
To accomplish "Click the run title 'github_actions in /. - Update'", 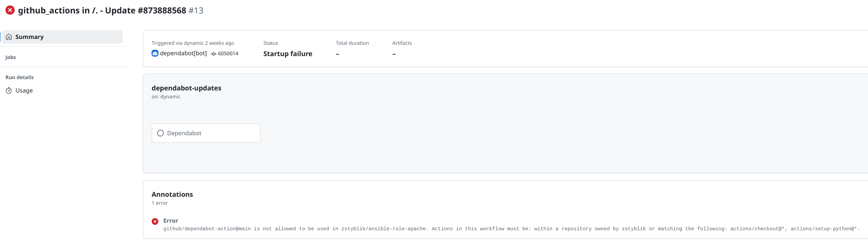I will point(102,10).
